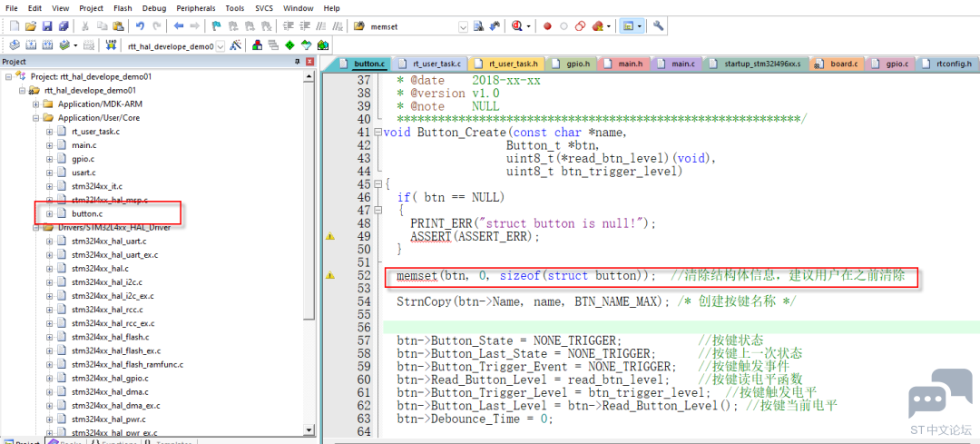The image size is (980, 444).
Task: Click the Open file folder icon
Action: pos(31,26)
